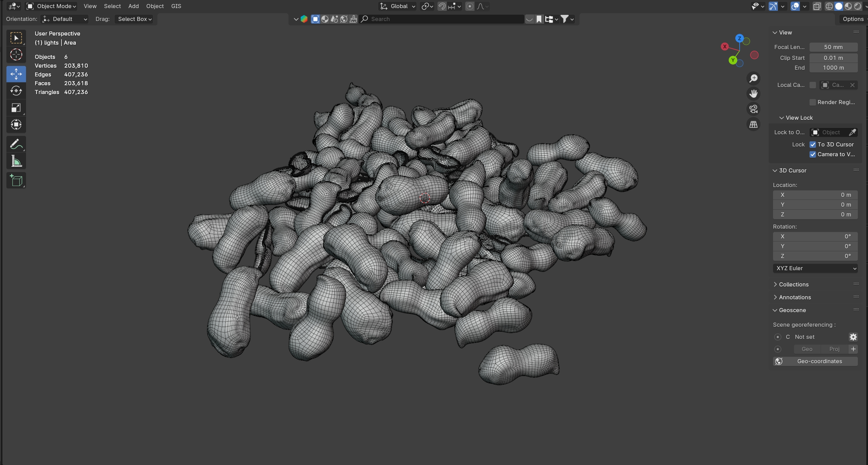Open the Add menu

coord(133,6)
